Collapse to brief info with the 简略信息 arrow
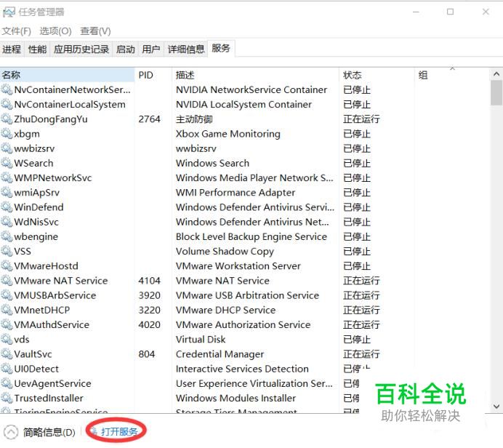 click(11, 432)
